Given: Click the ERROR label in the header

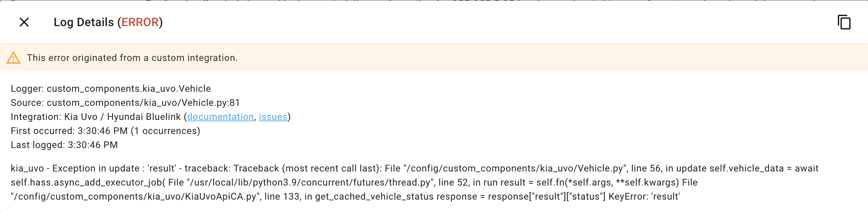Looking at the screenshot, I should click(141, 23).
